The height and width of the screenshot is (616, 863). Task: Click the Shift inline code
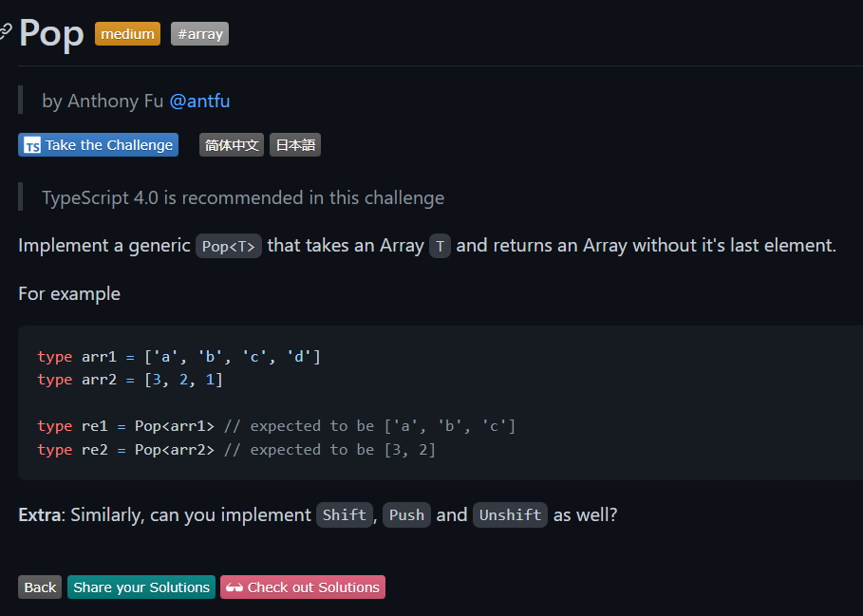345,515
